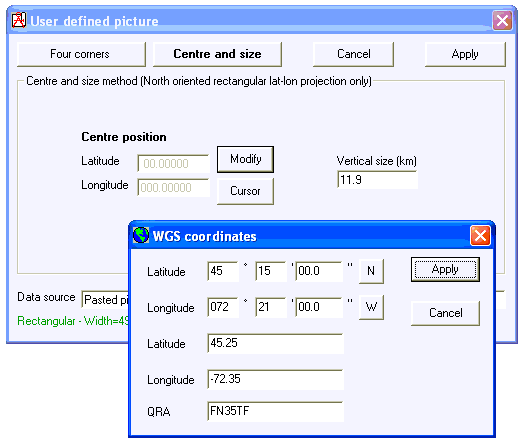The width and height of the screenshot is (527, 444).
Task: Click the decimal Longitude field showing -72.35
Action: (276, 379)
